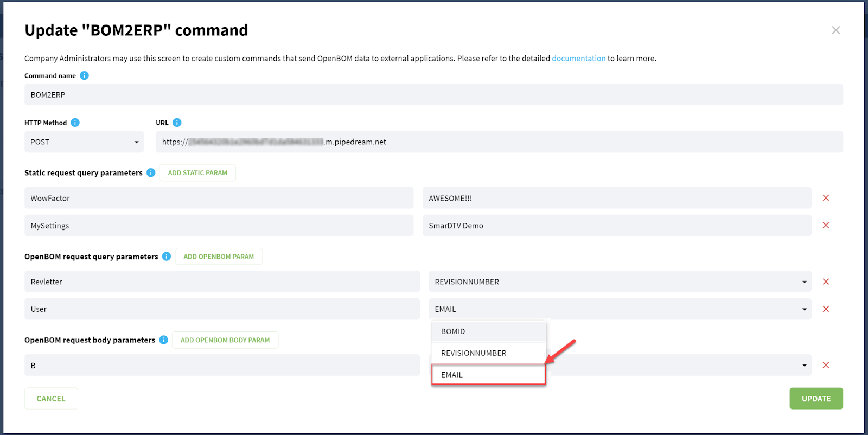
Task: Open info icon beside HTTP Method label
Action: point(75,123)
